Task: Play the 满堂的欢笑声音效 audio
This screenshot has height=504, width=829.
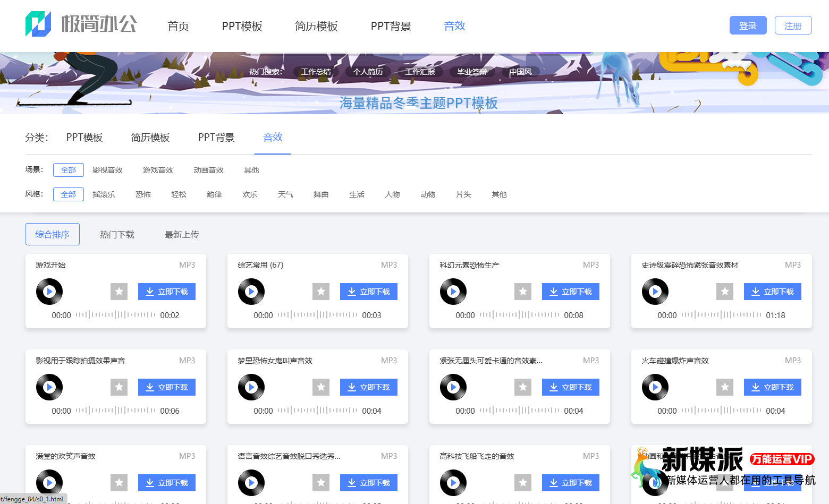Action: pyautogui.click(x=49, y=483)
